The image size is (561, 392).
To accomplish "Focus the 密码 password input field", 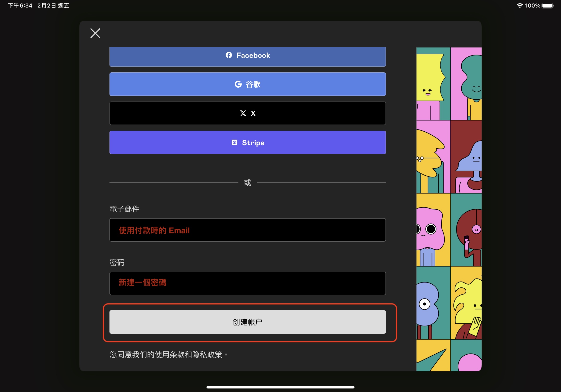I will pos(247,283).
